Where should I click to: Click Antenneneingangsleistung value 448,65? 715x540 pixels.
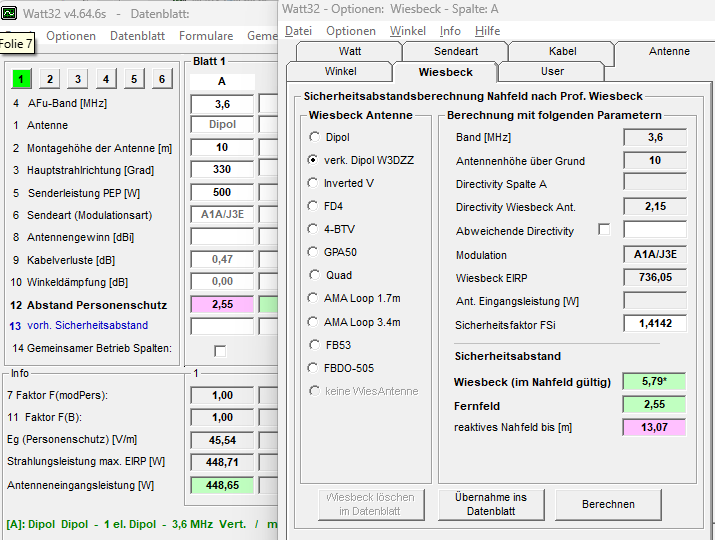pos(222,485)
